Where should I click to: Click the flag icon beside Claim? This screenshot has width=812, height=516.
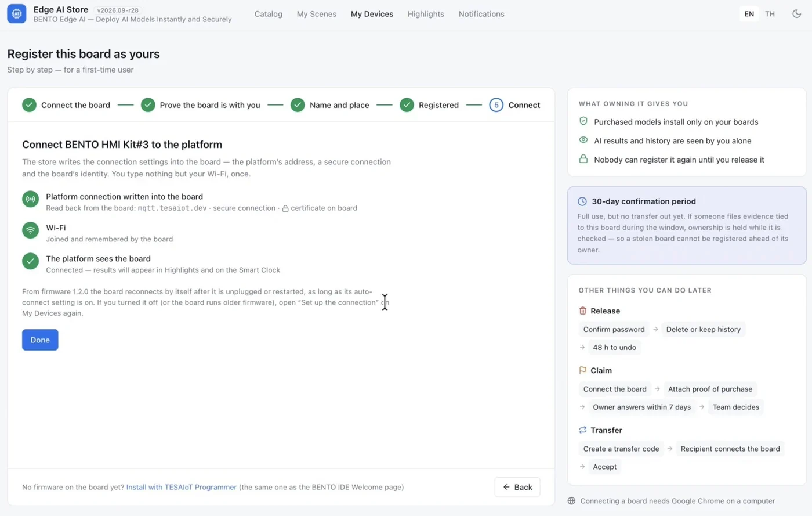click(583, 370)
